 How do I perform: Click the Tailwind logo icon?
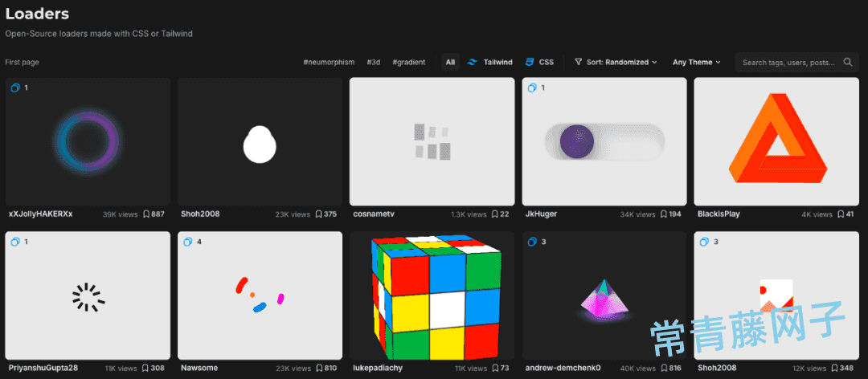coord(473,63)
